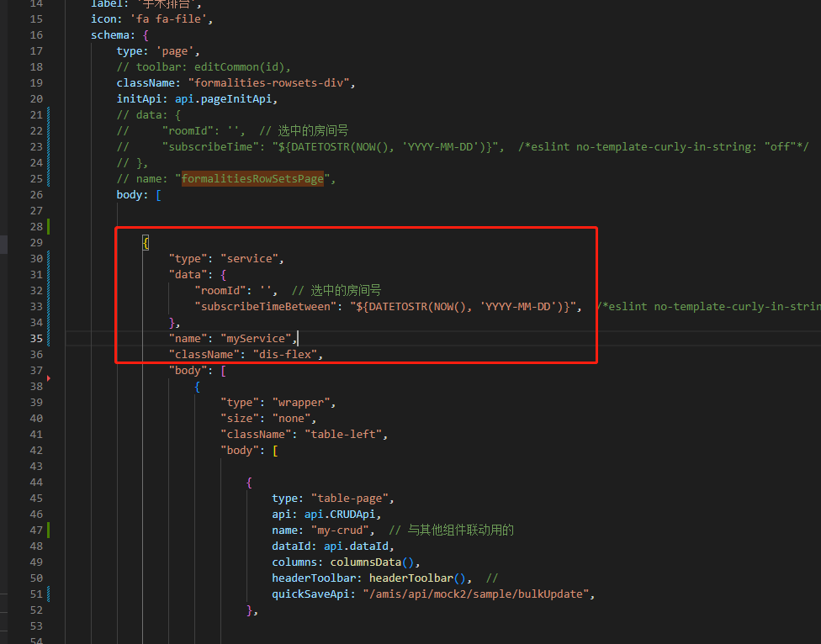Click the schema key on line 16

[x=110, y=35]
